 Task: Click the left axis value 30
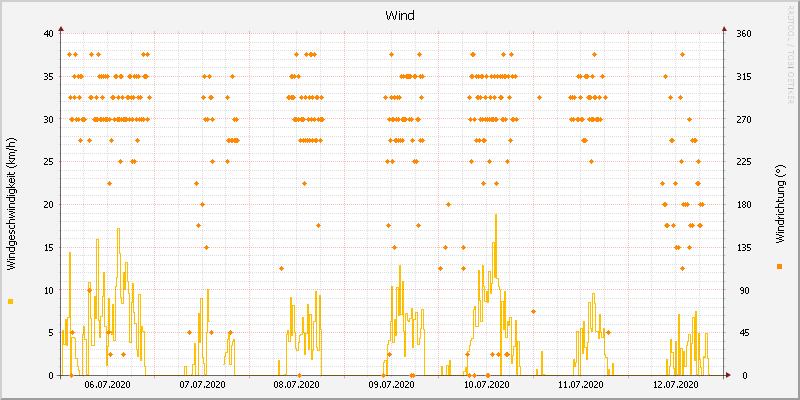click(48, 119)
